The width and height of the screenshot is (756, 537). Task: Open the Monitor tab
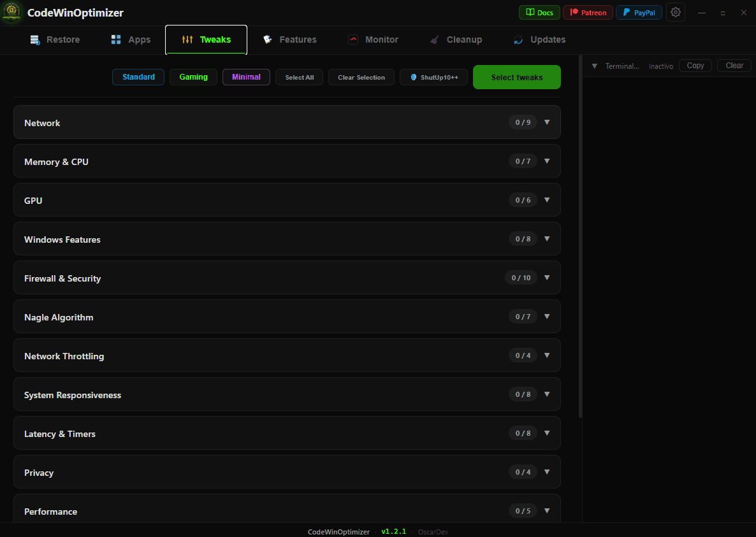point(373,40)
